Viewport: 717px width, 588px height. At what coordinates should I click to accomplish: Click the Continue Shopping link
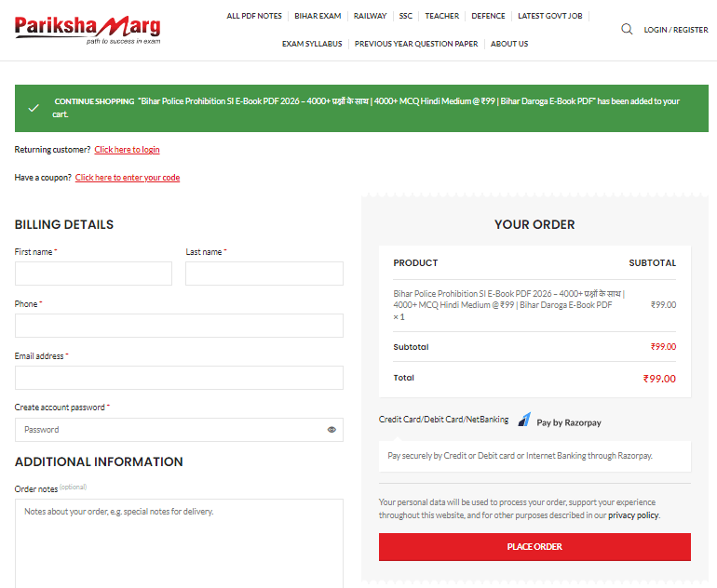click(x=94, y=101)
